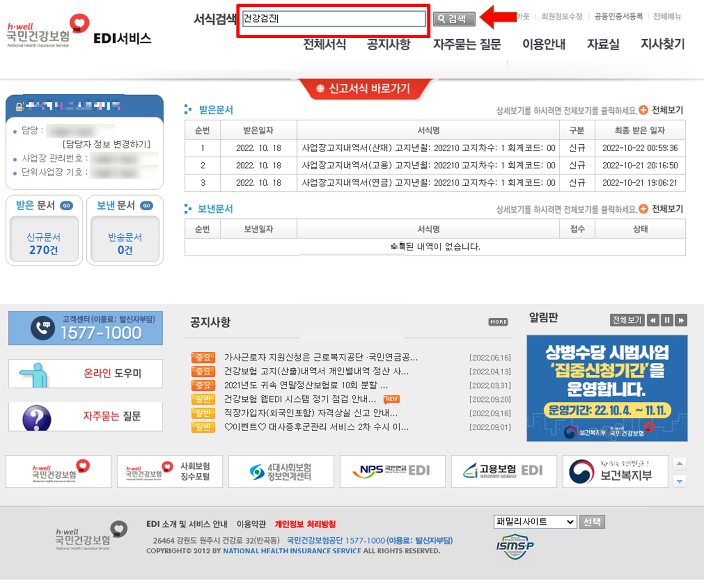Pause the 알림판 banner slideshow
The width and height of the screenshot is (704, 588).
tap(667, 320)
